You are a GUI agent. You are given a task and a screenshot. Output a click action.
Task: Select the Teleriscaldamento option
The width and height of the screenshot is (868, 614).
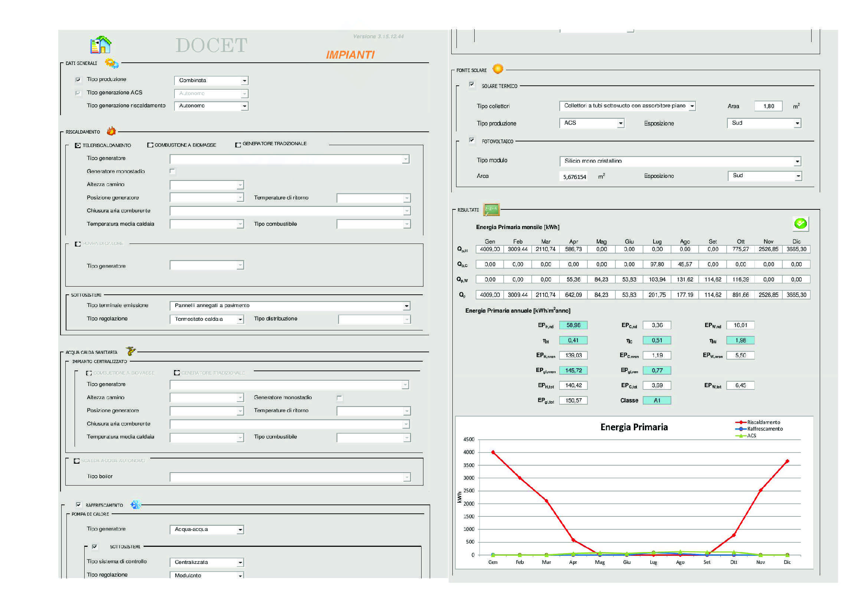point(78,145)
